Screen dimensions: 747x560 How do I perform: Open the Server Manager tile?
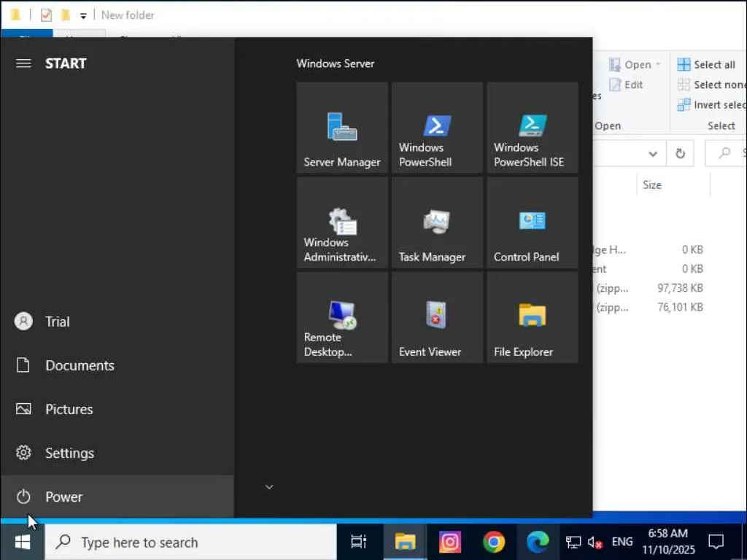[342, 128]
